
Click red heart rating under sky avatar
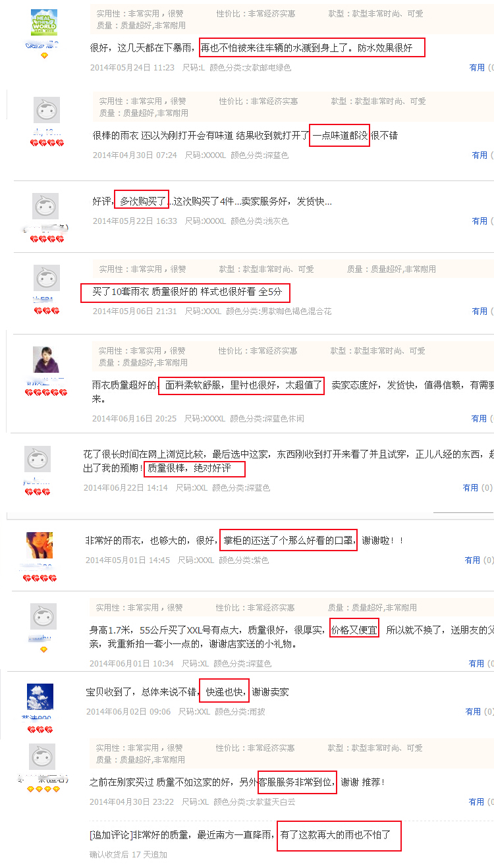coord(40,730)
